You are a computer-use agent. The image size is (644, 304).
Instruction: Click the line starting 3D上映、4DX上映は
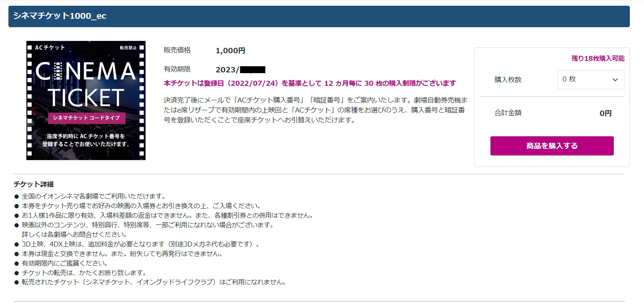tap(141, 244)
